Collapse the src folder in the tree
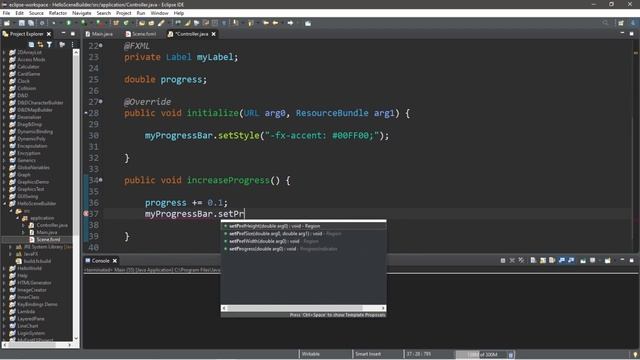Screen dimensions: 640x360 11,211
